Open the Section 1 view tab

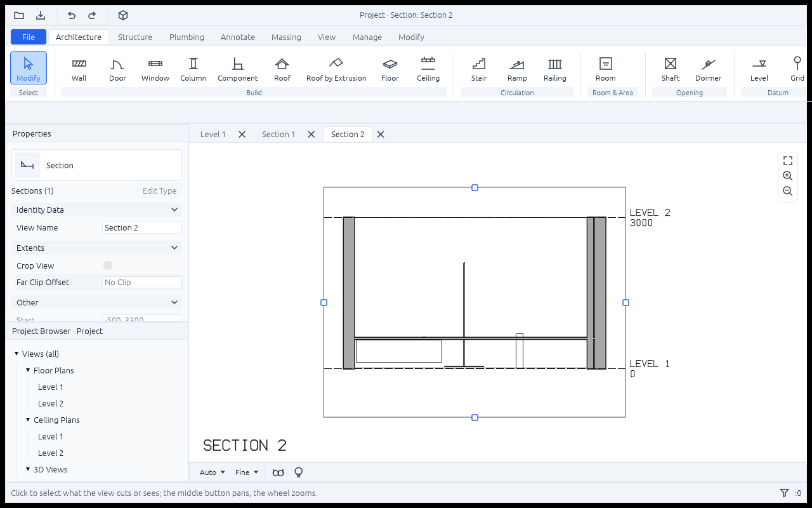(278, 134)
